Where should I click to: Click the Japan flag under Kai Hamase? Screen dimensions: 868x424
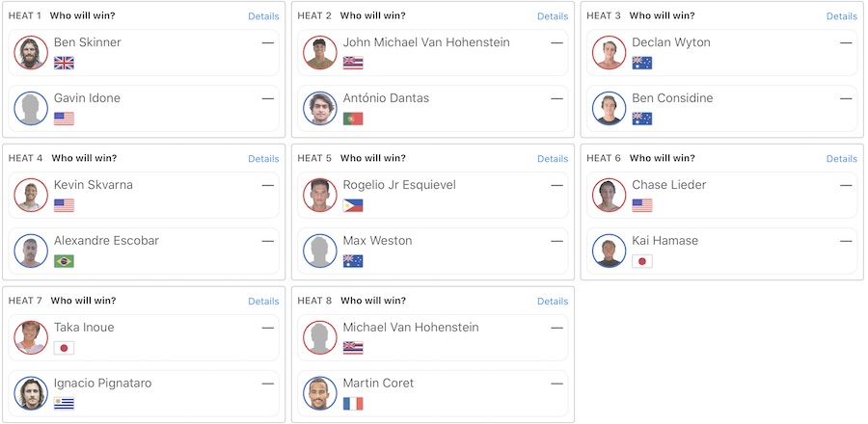coord(642,261)
